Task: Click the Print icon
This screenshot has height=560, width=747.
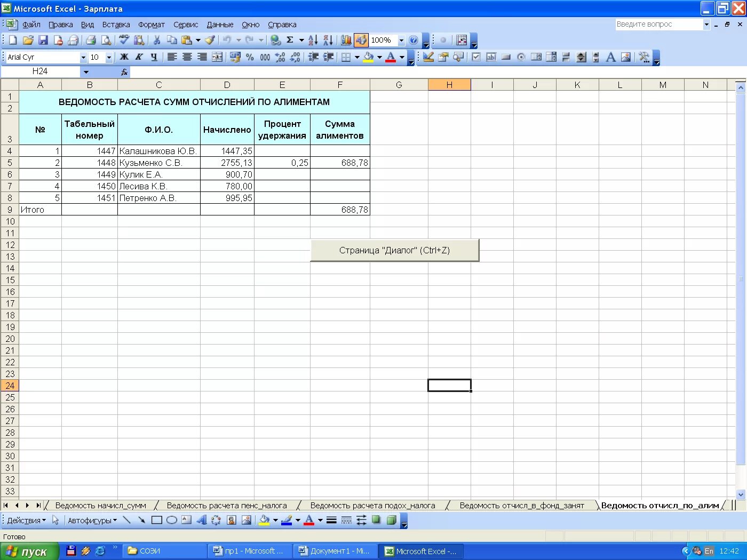Action: click(91, 40)
